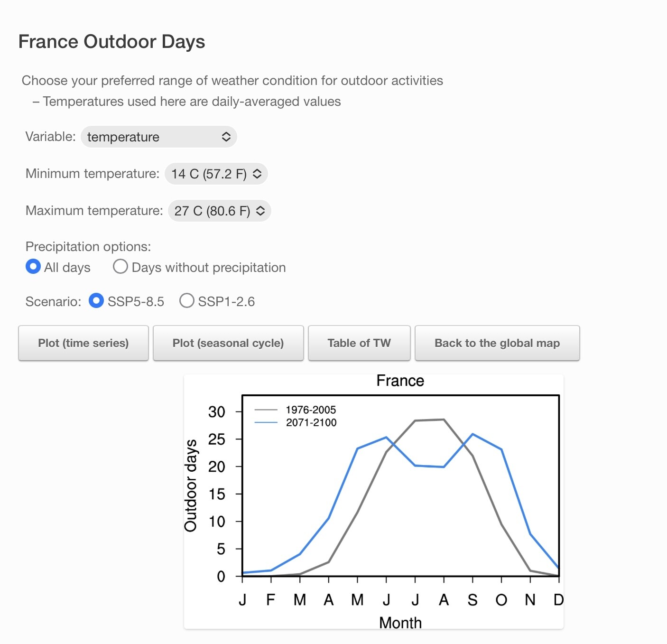
Task: Click the chevron icon beside 14 C
Action: (x=257, y=174)
